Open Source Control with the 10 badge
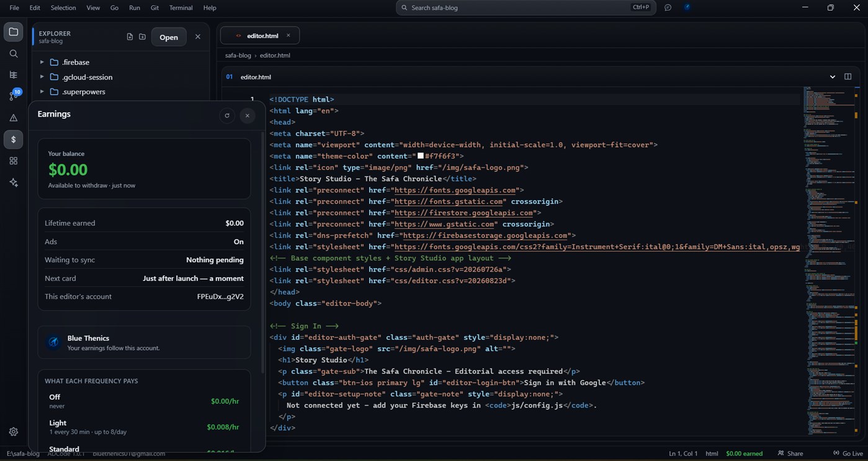 (x=13, y=96)
